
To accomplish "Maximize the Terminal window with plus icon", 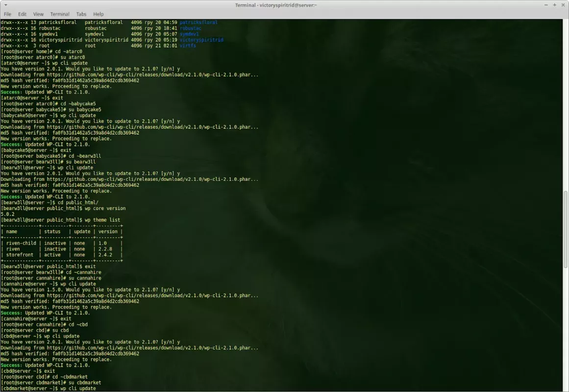I will point(556,5).
